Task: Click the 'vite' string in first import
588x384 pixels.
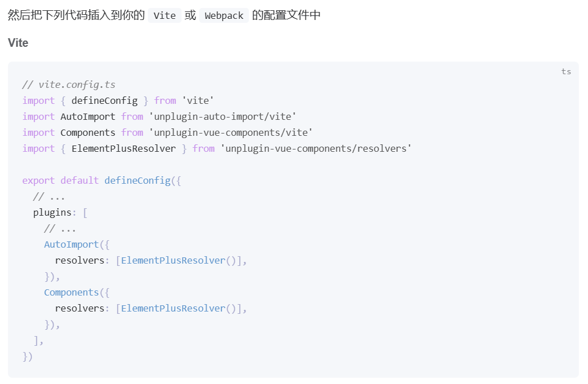Action: pos(198,100)
